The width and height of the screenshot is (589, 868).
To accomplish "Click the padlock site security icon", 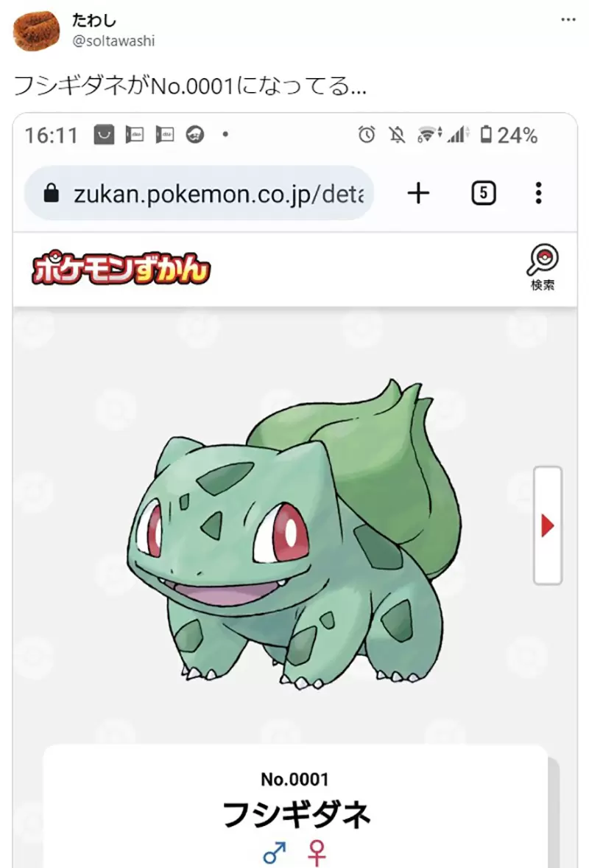I will click(51, 193).
